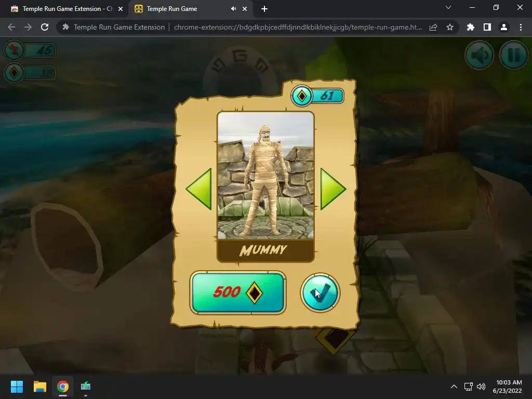
Task: Click the Mummy character portrait
Action: coord(265,176)
